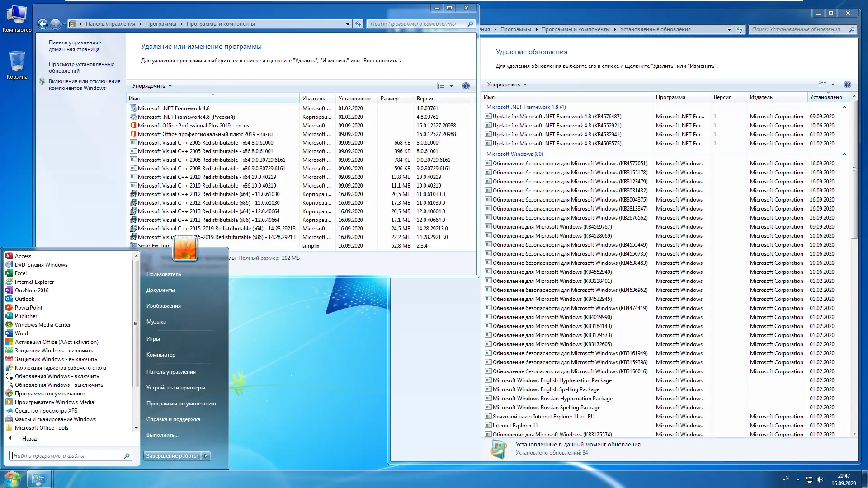The image size is (868, 488).
Task: Open PowerPoint from the Start menu list
Action: 28,308
